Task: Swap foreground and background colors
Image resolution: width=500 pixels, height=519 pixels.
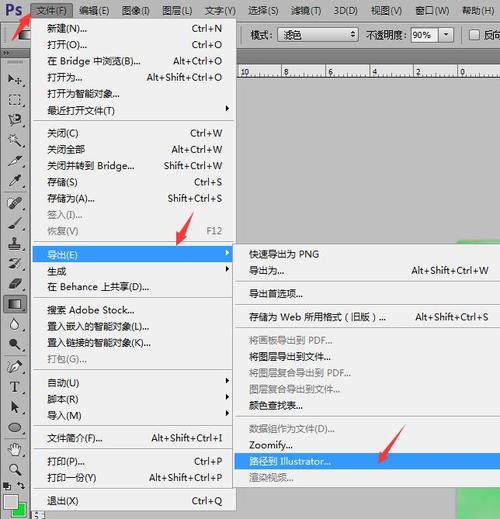Action: click(21, 486)
